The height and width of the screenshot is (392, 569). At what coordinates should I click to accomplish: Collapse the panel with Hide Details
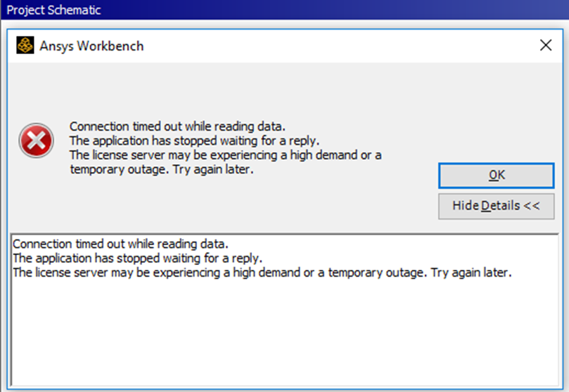(496, 206)
